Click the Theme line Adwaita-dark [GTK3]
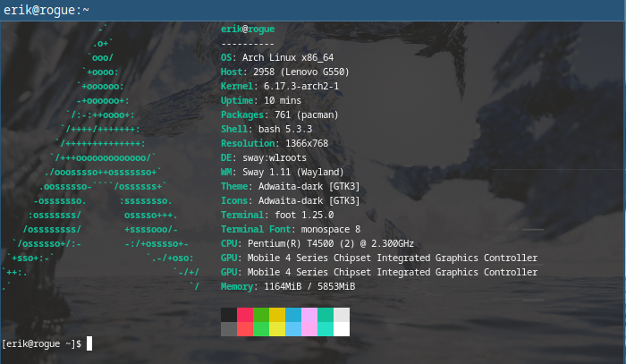The image size is (626, 364). pyautogui.click(x=291, y=187)
